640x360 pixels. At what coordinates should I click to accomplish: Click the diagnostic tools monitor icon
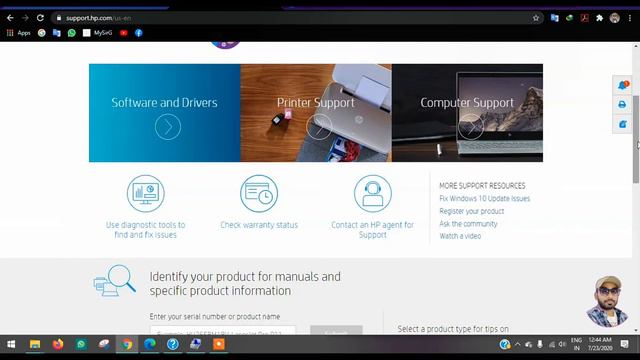point(146,193)
